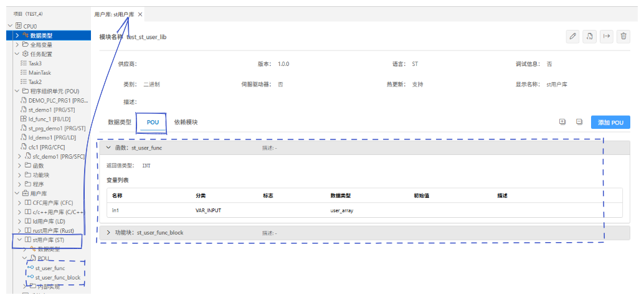Click the st_prg_demo1 file icon
Image resolution: width=644 pixels, height=300 pixels.
(24, 128)
